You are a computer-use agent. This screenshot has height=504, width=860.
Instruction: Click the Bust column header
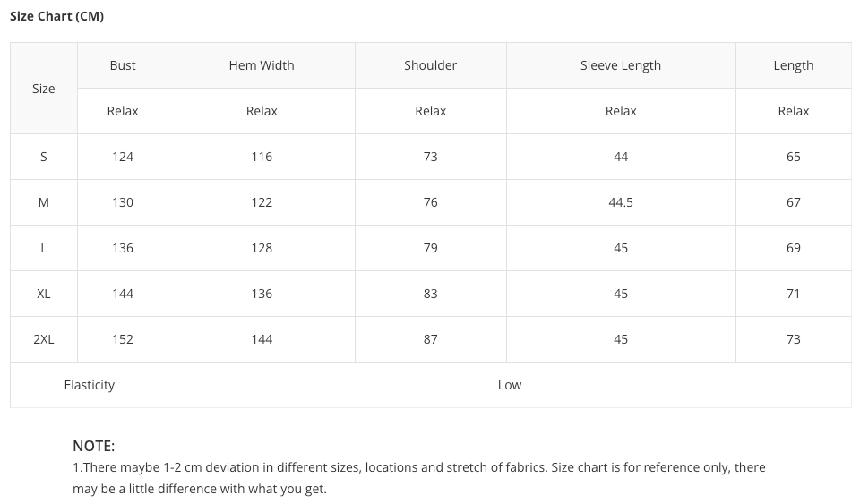pyautogui.click(x=123, y=65)
